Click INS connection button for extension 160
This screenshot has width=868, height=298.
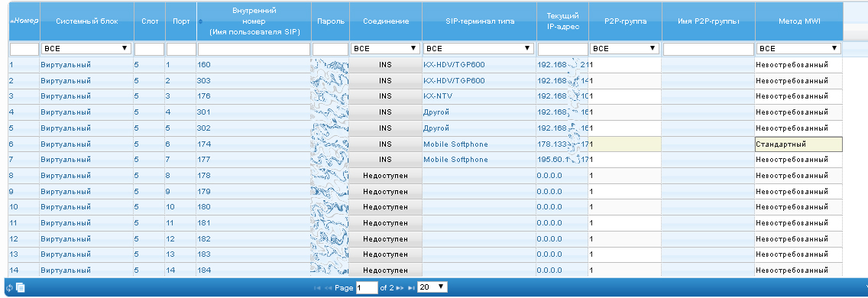pyautogui.click(x=385, y=65)
